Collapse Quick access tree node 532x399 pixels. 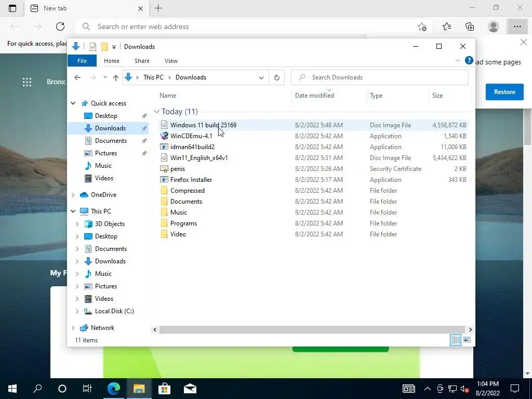pos(73,103)
